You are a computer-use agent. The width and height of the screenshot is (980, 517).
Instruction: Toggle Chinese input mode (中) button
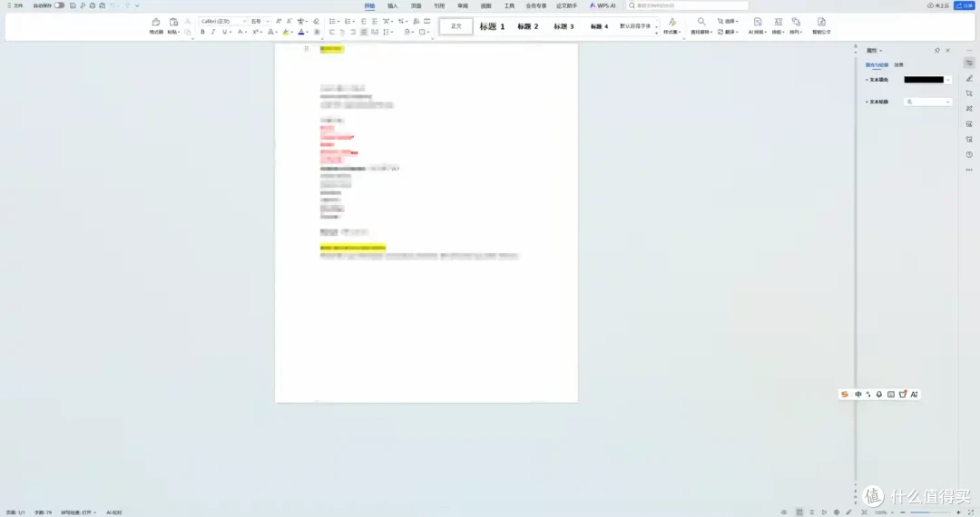coord(858,395)
